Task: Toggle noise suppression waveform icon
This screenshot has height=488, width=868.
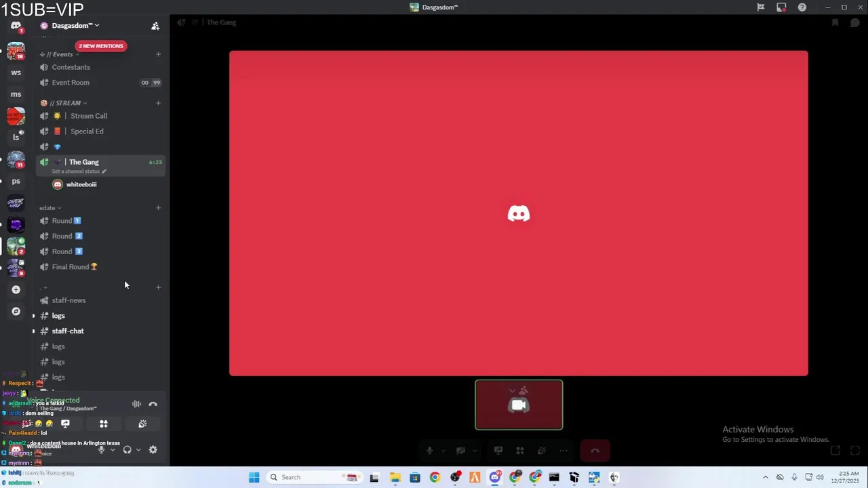Action: (x=136, y=404)
